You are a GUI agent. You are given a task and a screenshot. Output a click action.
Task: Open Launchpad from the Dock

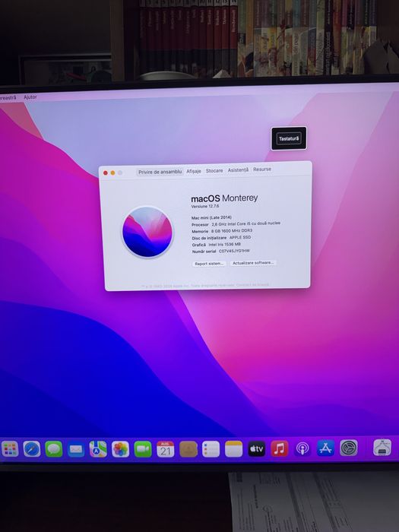[10, 449]
